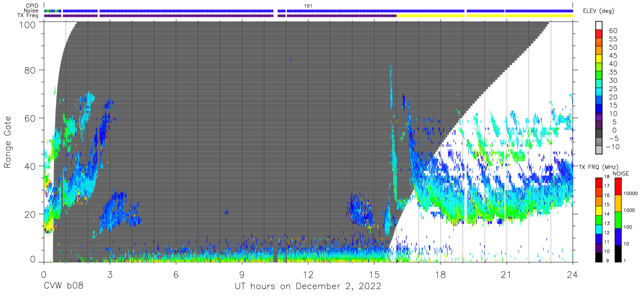Click the red segment of NOISE colorbar
The height and width of the screenshot is (297, 644).
(x=617, y=186)
